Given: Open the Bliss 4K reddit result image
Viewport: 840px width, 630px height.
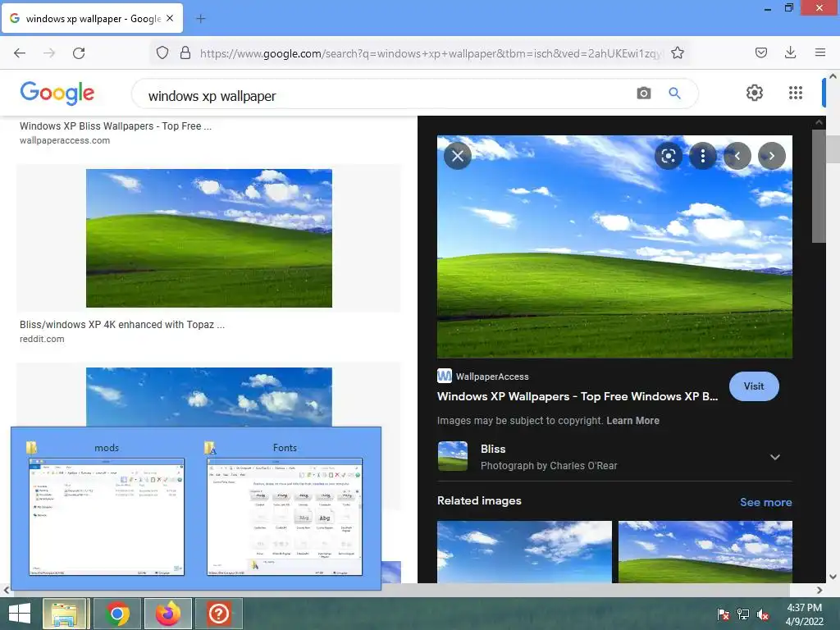Looking at the screenshot, I should click(x=209, y=239).
